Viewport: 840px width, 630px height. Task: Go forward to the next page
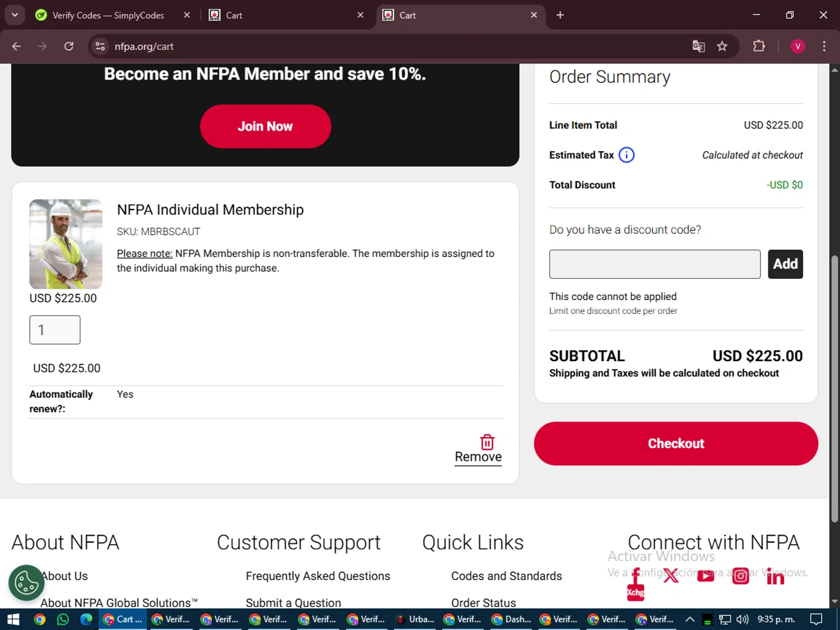click(43, 46)
